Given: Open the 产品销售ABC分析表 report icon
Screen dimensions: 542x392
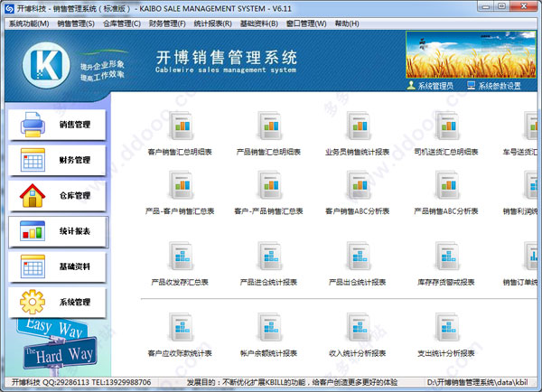Looking at the screenshot, I should 447,185.
